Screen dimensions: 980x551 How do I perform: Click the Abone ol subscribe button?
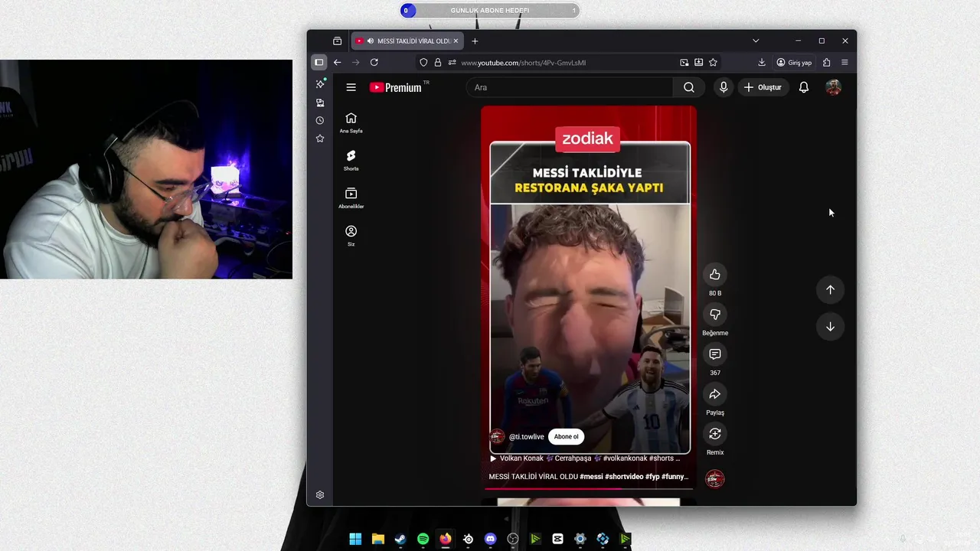point(567,436)
